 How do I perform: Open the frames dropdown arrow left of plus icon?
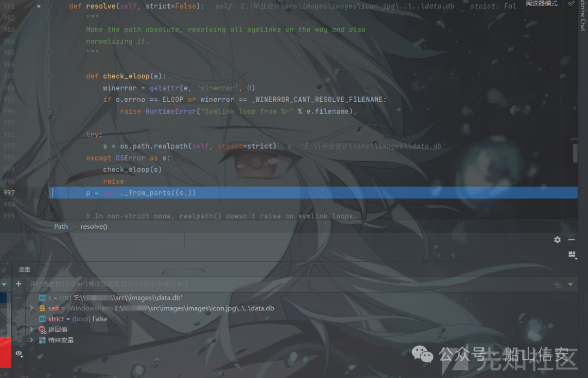(x=4, y=284)
